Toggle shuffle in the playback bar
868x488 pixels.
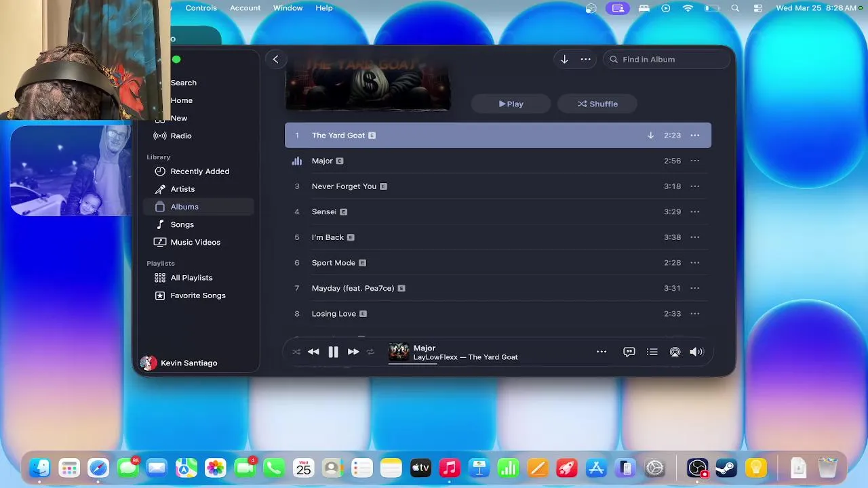(x=296, y=352)
